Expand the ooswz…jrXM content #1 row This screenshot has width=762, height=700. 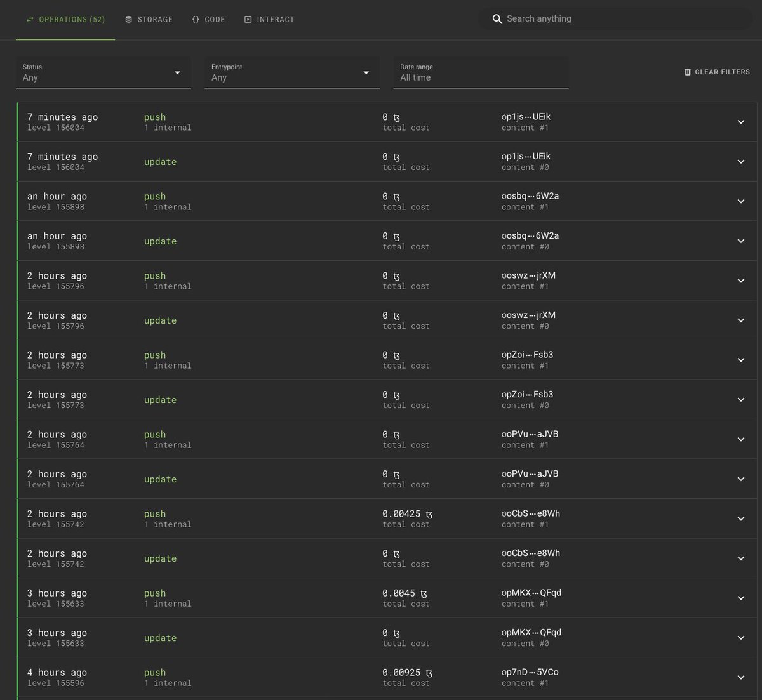pyautogui.click(x=740, y=281)
